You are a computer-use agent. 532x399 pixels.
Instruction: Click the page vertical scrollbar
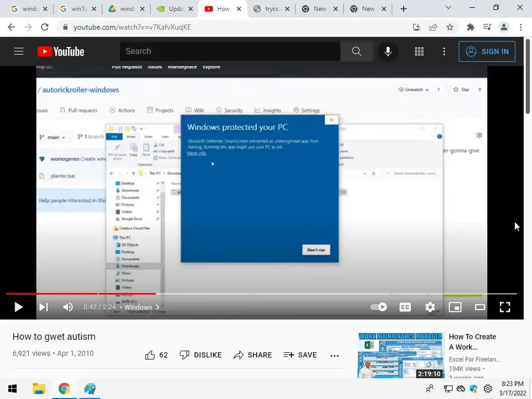click(x=528, y=77)
